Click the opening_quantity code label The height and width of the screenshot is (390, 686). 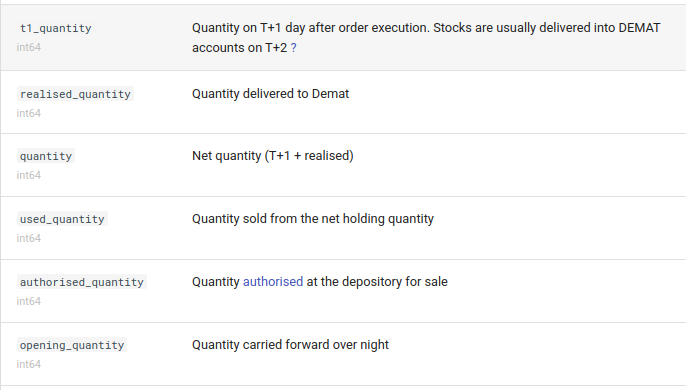72,345
